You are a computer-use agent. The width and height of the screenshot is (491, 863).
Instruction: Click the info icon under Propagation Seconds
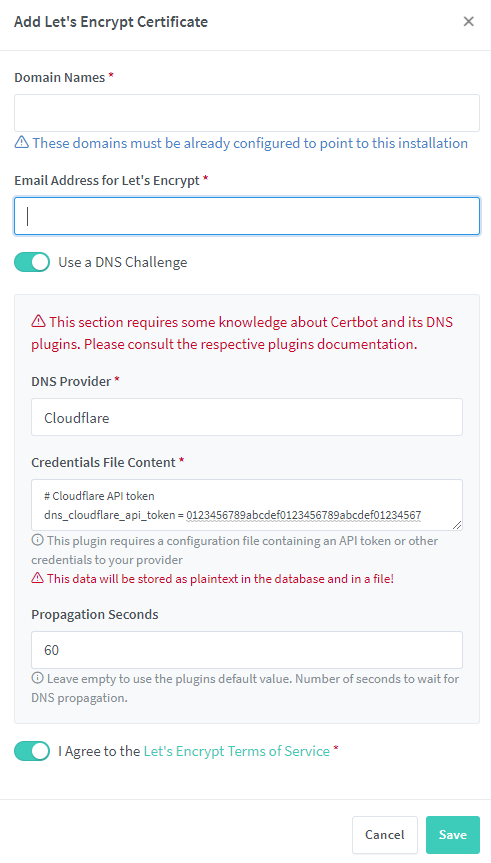point(37,678)
